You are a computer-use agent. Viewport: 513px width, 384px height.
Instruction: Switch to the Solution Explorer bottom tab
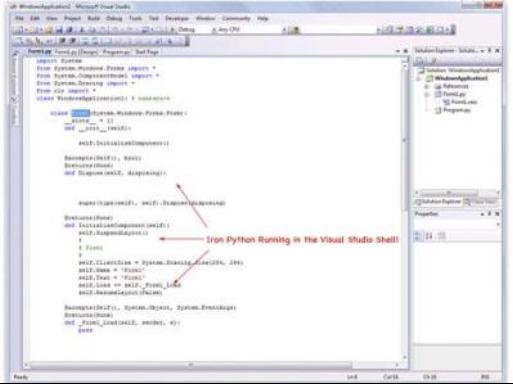click(x=438, y=202)
